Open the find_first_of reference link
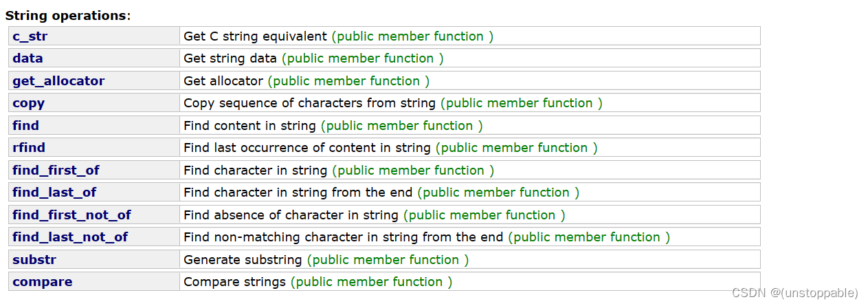Viewport: 868px width, 306px height. (x=56, y=171)
